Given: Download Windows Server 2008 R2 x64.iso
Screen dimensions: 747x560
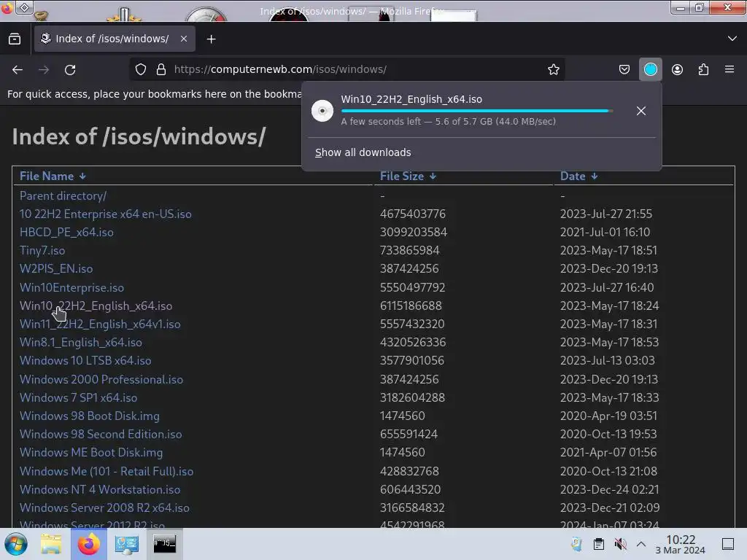Looking at the screenshot, I should tap(104, 507).
